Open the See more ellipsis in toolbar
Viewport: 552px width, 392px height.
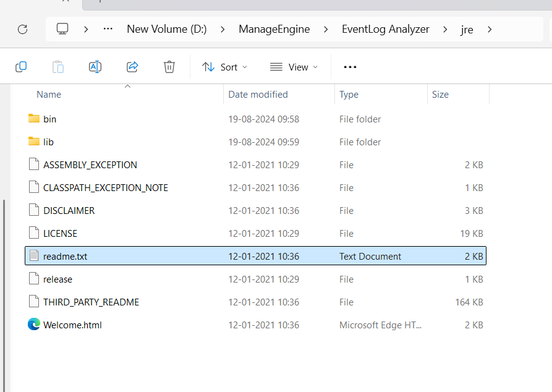[x=350, y=67]
